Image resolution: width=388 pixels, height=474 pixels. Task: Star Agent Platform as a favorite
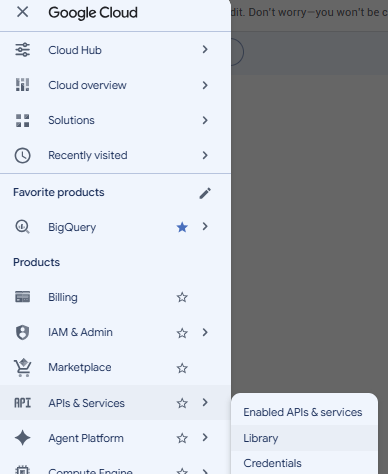pos(182,438)
